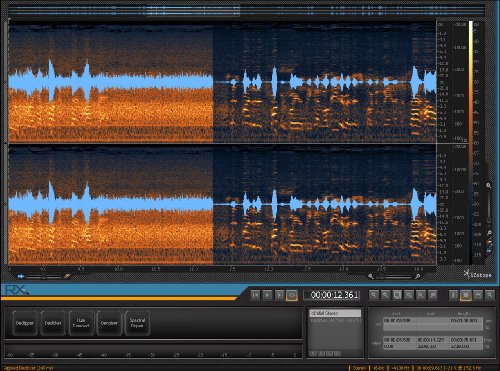This screenshot has width=500, height=371.
Task: Click the fifth zoom icon in the row
Action: coord(420,295)
